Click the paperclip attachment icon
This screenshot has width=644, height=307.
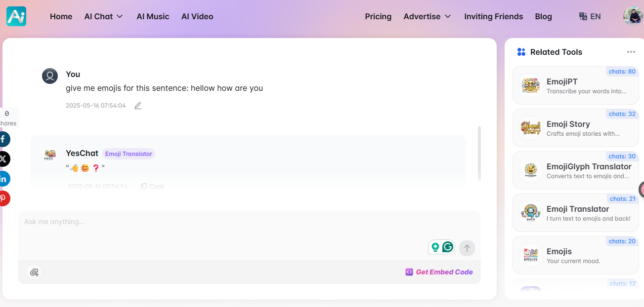click(34, 272)
